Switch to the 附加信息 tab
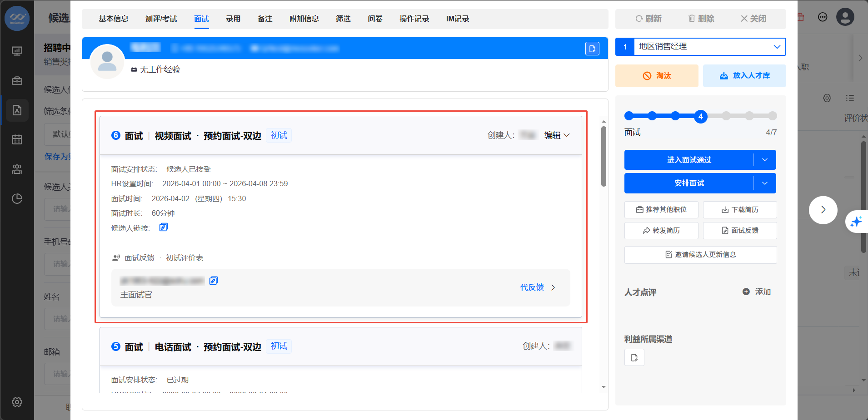The image size is (868, 420). pos(304,19)
